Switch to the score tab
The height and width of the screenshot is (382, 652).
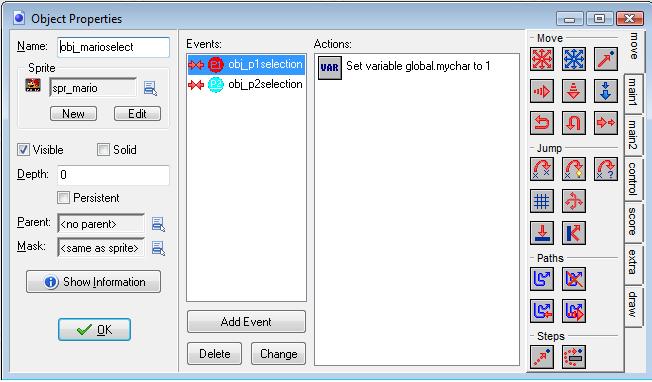(x=633, y=222)
